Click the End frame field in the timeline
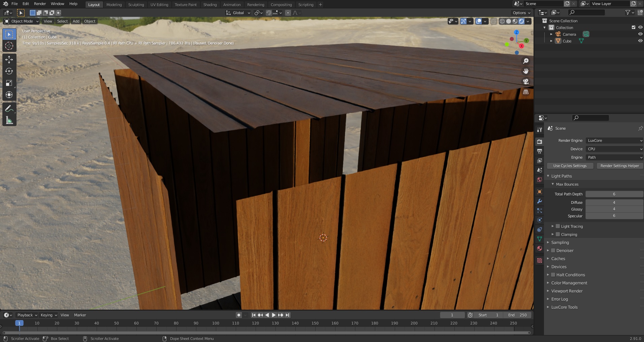Viewport: 644px width, 342px height. point(517,315)
